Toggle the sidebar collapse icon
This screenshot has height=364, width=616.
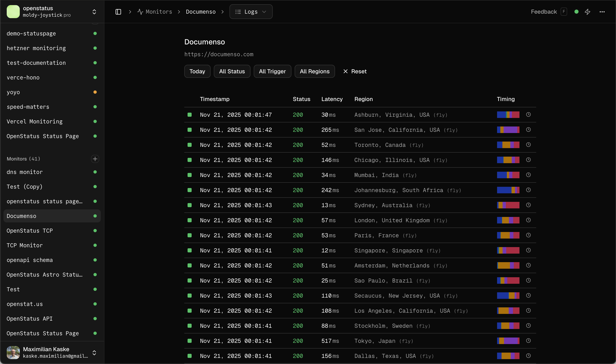(118, 12)
